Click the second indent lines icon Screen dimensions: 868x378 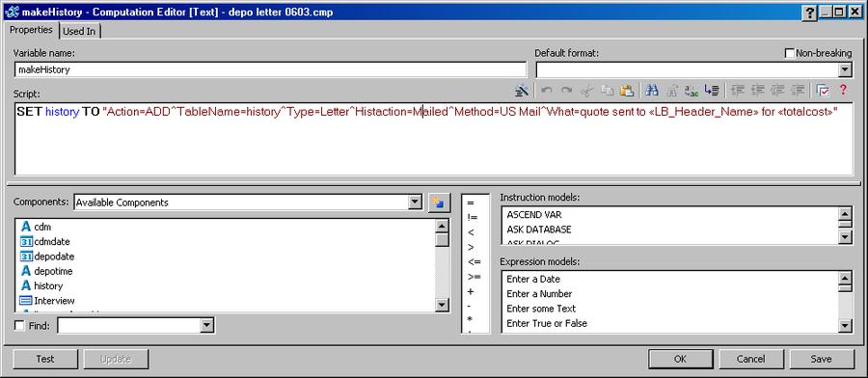757,91
